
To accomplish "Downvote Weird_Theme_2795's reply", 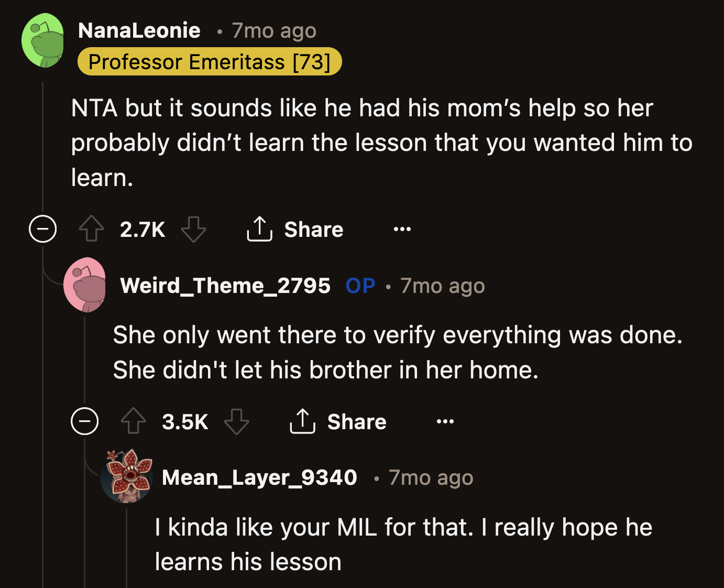I will point(237,421).
